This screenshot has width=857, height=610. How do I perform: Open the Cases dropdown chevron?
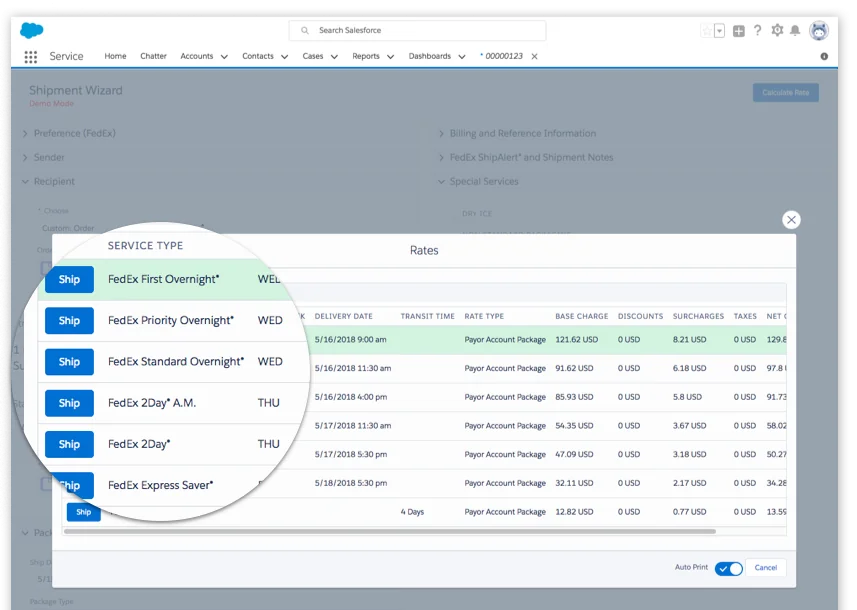pos(334,56)
